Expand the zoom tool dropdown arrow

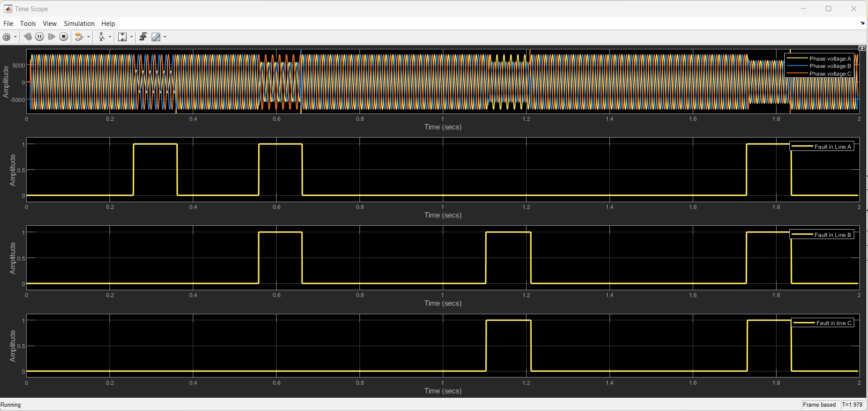point(110,37)
